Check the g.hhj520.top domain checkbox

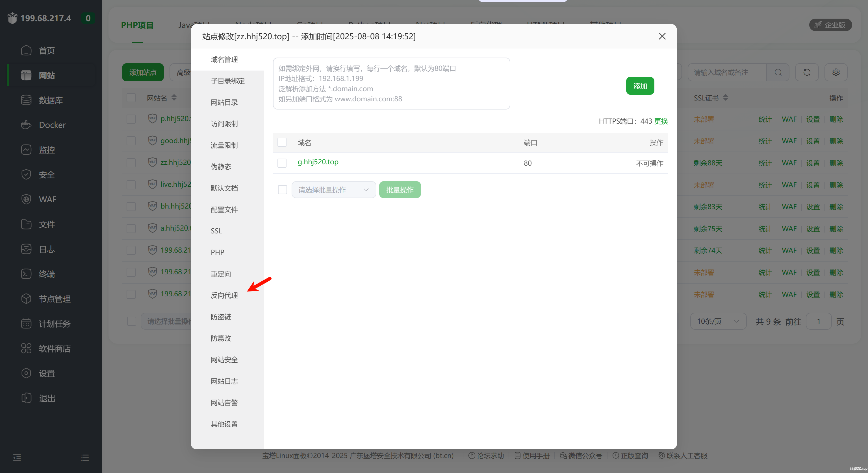click(282, 163)
